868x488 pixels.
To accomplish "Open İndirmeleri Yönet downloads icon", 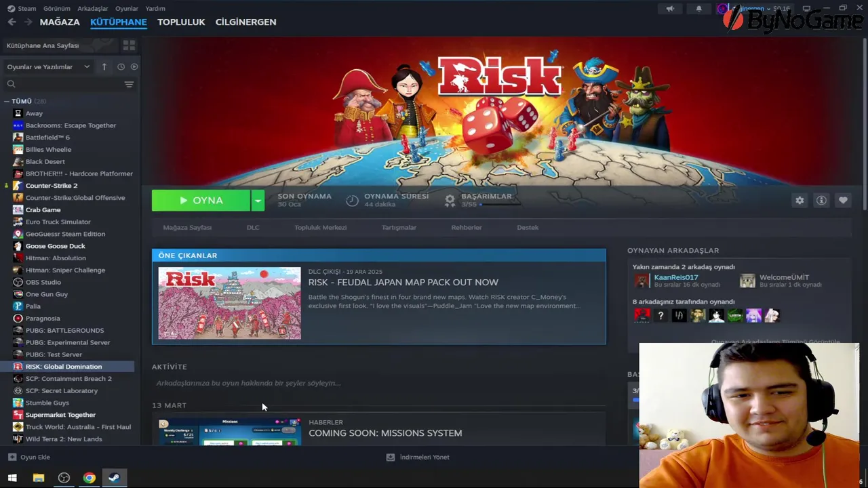I will (391, 457).
